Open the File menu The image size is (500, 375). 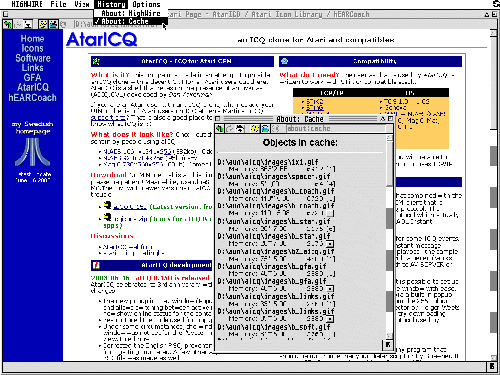[x=58, y=4]
